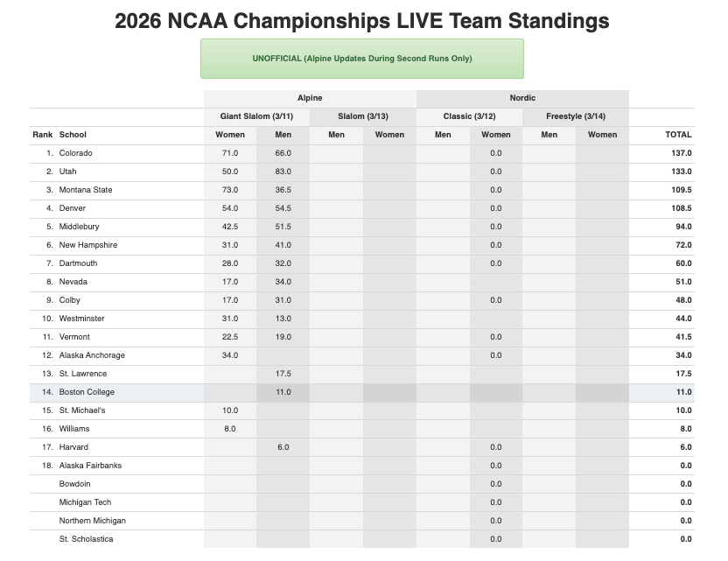
Task: Click the UNOFFICIAL Alpine updates green banner
Action: [361, 59]
